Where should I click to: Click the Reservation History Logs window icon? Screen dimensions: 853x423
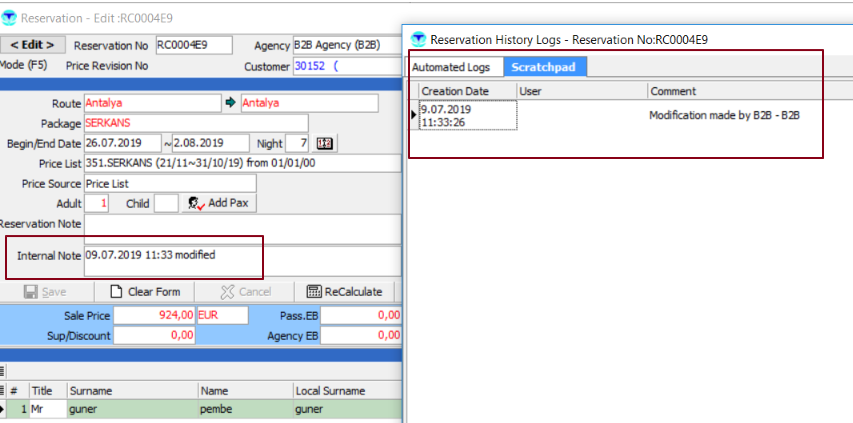click(417, 40)
